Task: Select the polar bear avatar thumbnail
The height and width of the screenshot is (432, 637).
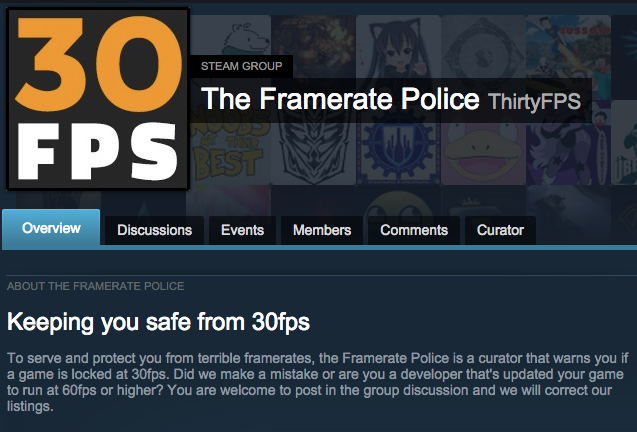Action: coord(231,37)
